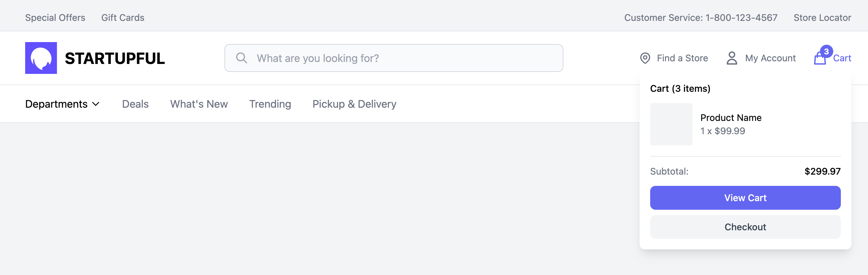Open Pickup & Delivery page
868x275 pixels.
[354, 104]
